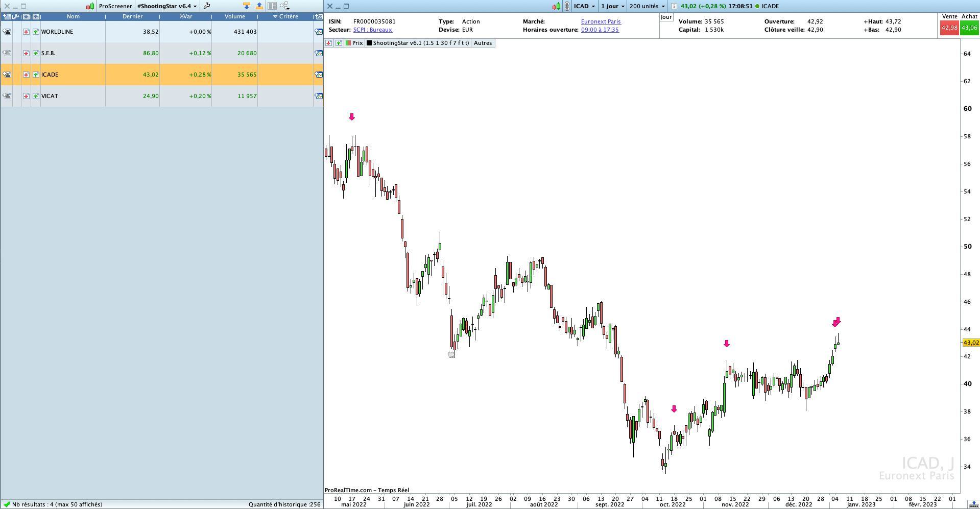
Task: Sort by the %Var column header
Action: (x=186, y=16)
